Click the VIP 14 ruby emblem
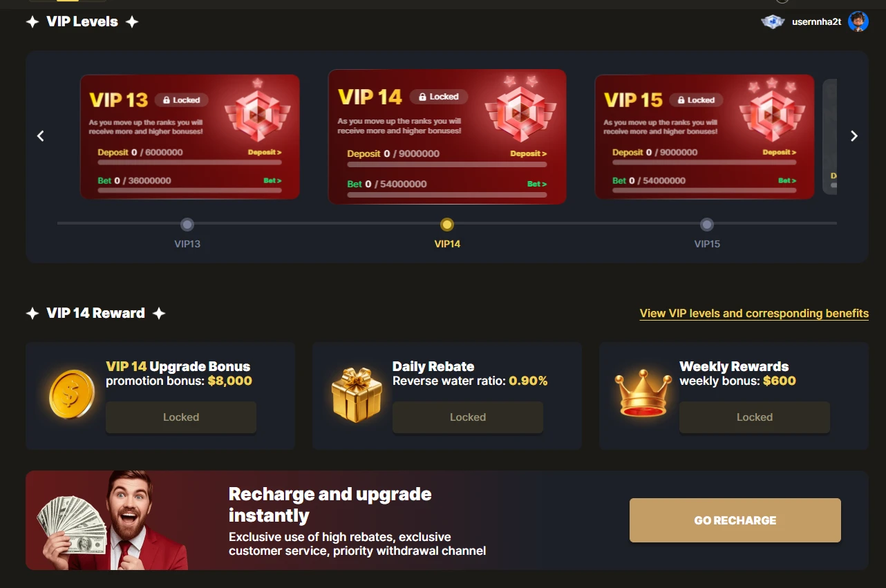Image resolution: width=886 pixels, height=588 pixels. (x=520, y=110)
